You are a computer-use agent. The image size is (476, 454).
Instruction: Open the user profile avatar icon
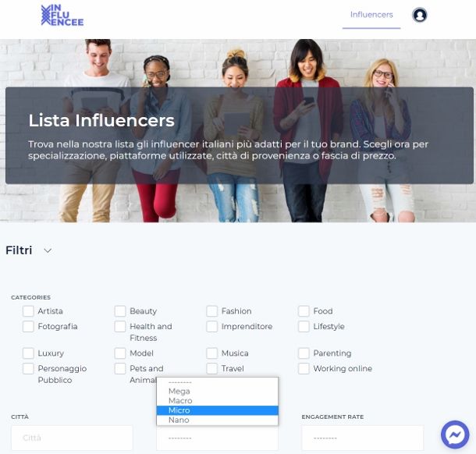point(420,15)
